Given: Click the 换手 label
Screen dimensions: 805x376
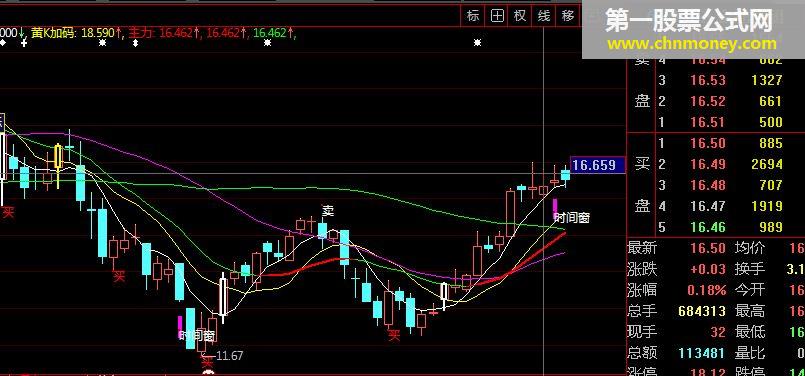Looking at the screenshot, I should click(750, 269).
